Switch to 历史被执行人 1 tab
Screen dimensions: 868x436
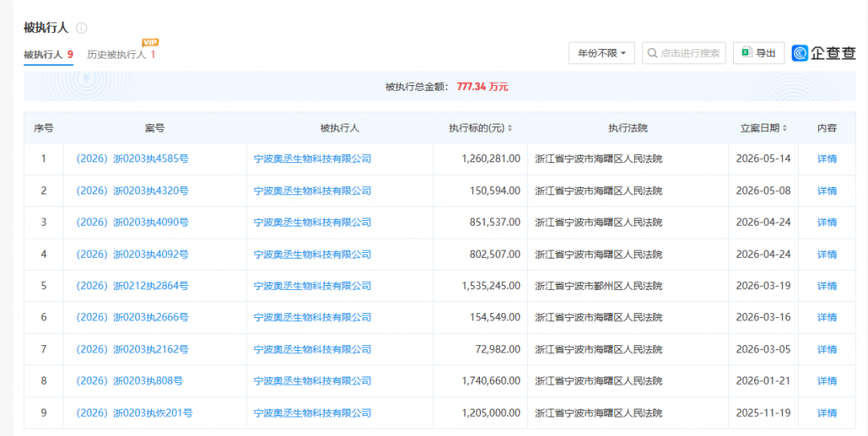(121, 55)
